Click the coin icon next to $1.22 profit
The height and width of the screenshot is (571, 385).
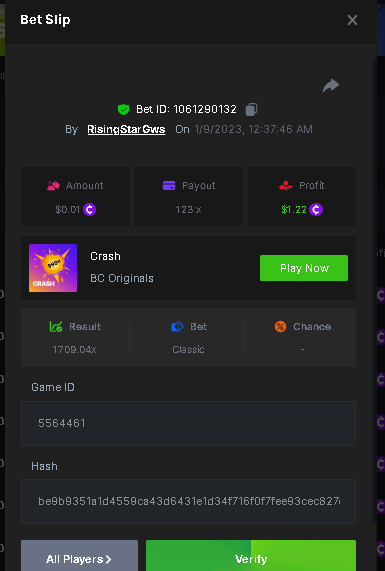click(316, 209)
